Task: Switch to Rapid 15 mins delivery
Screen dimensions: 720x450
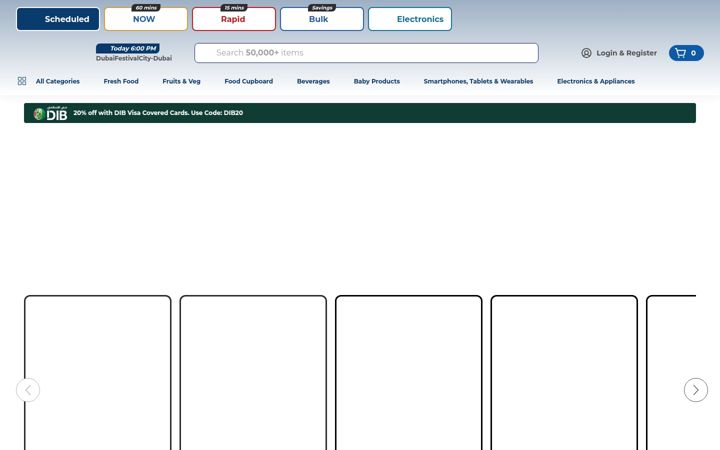Action: coord(234,19)
